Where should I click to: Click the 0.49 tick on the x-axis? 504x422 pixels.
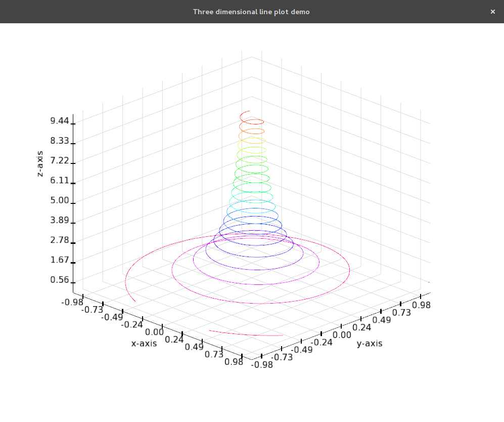[194, 347]
